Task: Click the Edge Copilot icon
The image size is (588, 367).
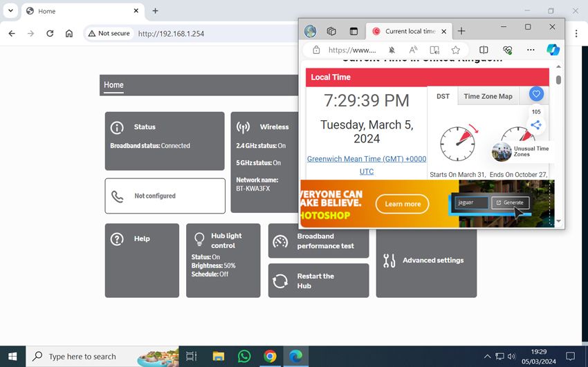Action: [x=552, y=50]
